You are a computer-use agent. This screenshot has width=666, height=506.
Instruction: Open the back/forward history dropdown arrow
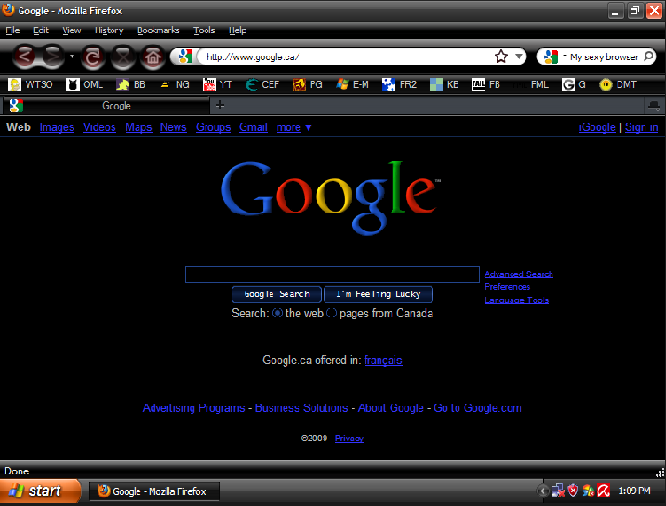click(72, 57)
